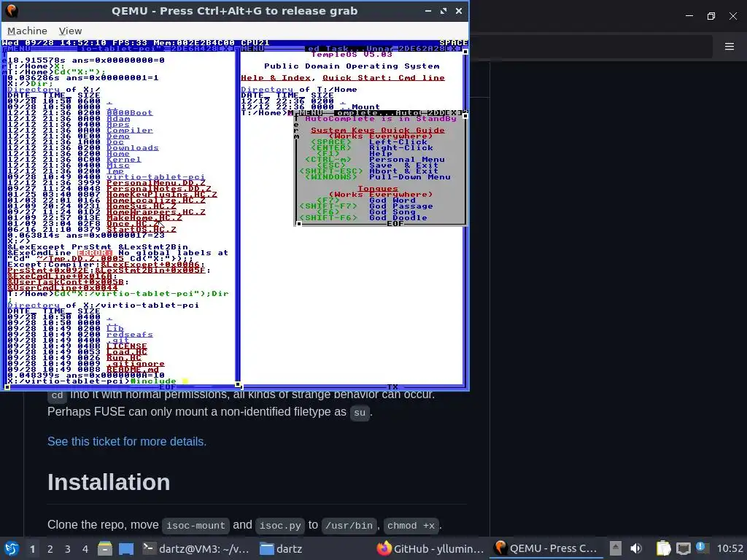Open the Run.HC file link
Image resolution: width=747 pixels, height=560 pixels.
[x=124, y=357]
